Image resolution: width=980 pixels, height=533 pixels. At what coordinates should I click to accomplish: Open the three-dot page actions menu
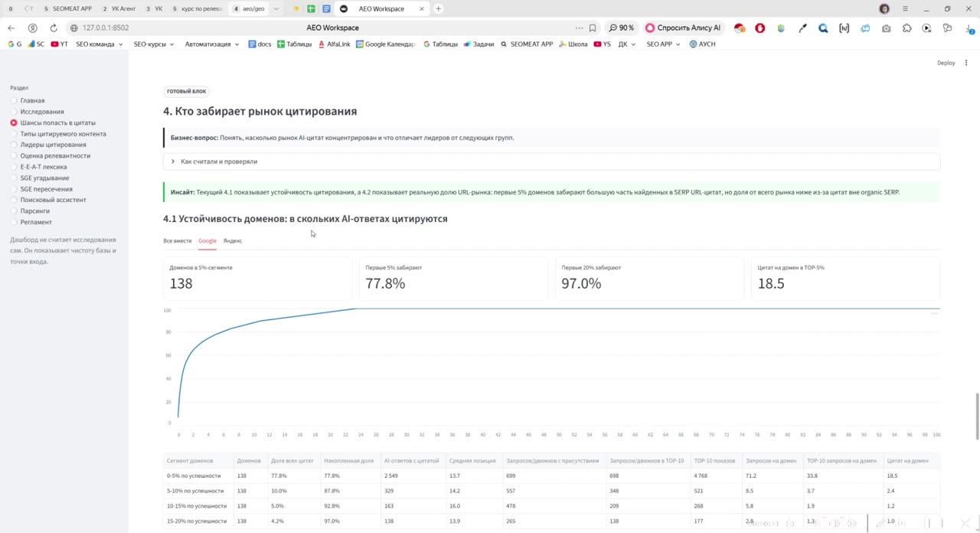579,28
